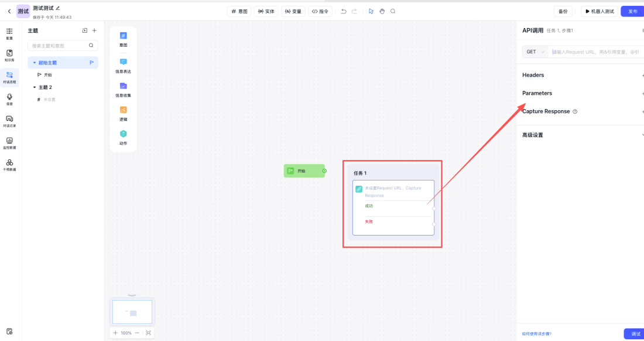Click the undo arrow in the toolbar
The height and width of the screenshot is (341, 644).
click(x=344, y=11)
